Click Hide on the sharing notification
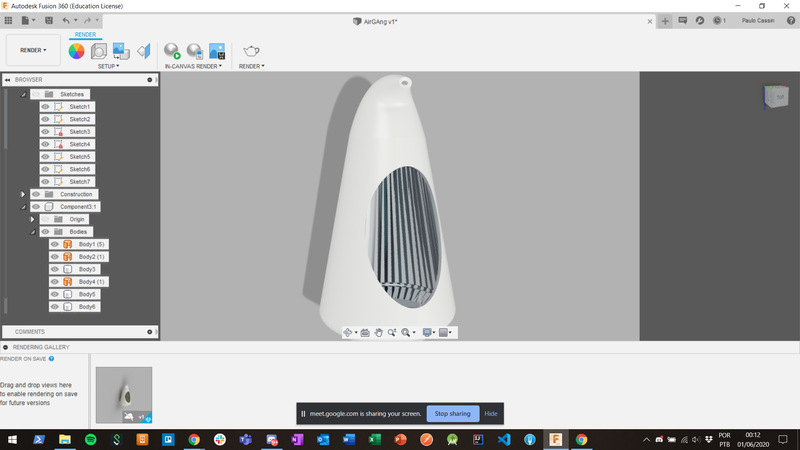Screen dimensions: 800x450 pyautogui.click(x=490, y=413)
